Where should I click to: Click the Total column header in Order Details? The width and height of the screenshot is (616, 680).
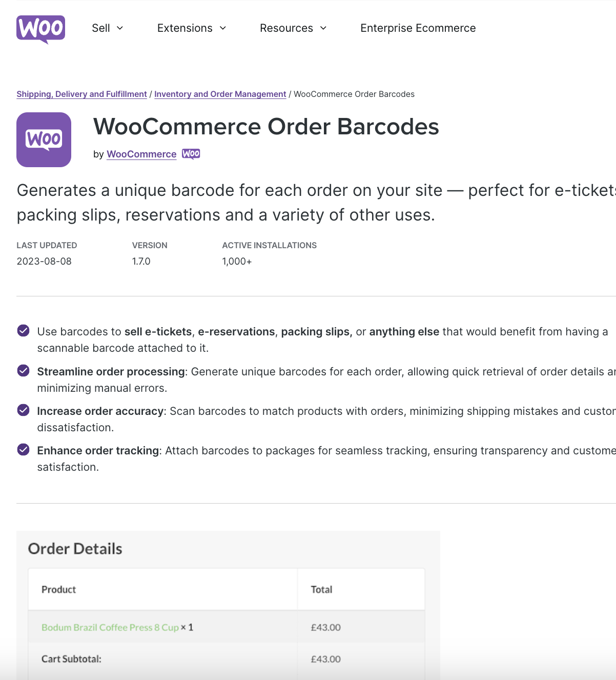coord(321,589)
